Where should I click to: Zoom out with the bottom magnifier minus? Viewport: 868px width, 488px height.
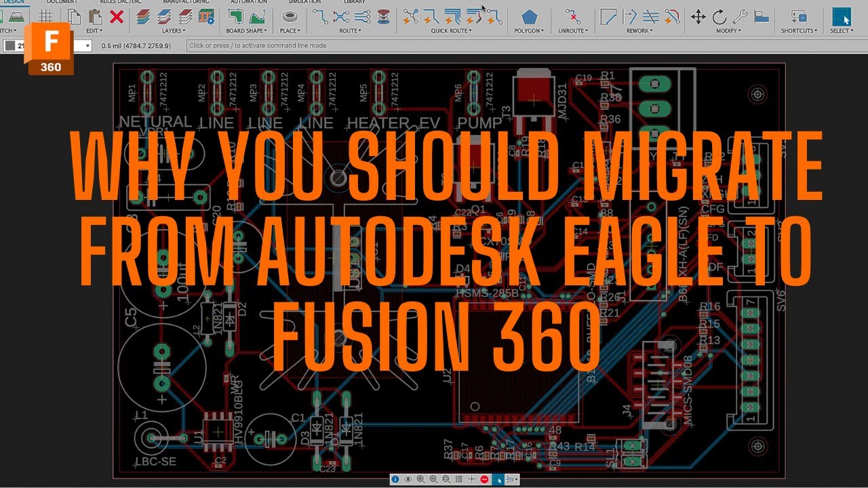(433, 479)
